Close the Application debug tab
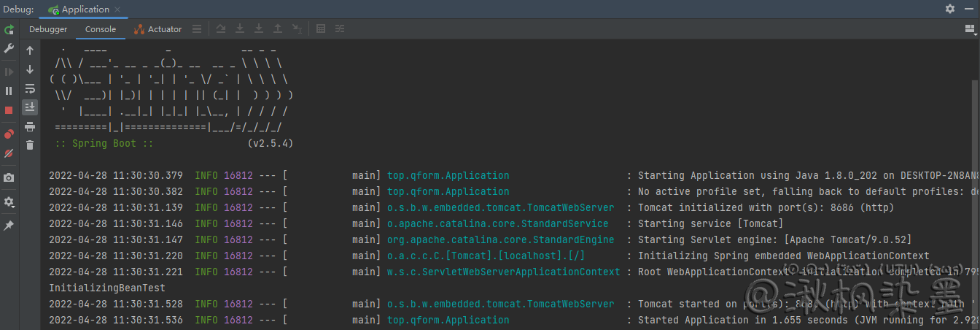Viewport: 980px width, 330px height. 119,9
